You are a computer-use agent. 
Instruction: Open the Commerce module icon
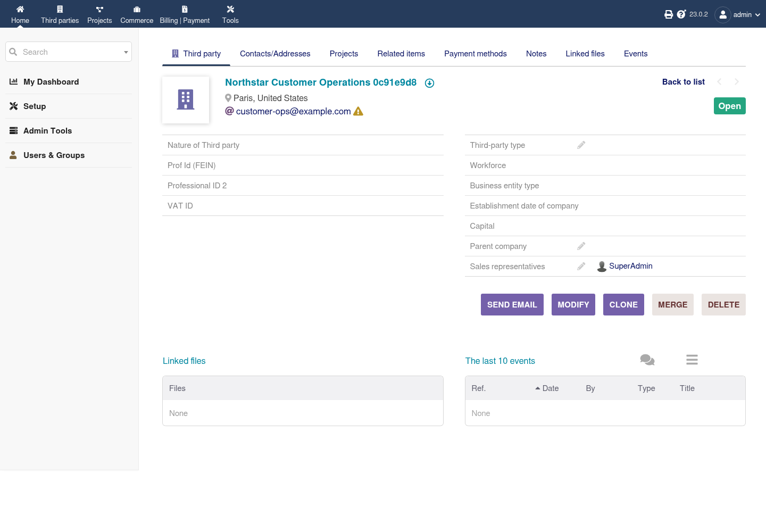tap(137, 9)
